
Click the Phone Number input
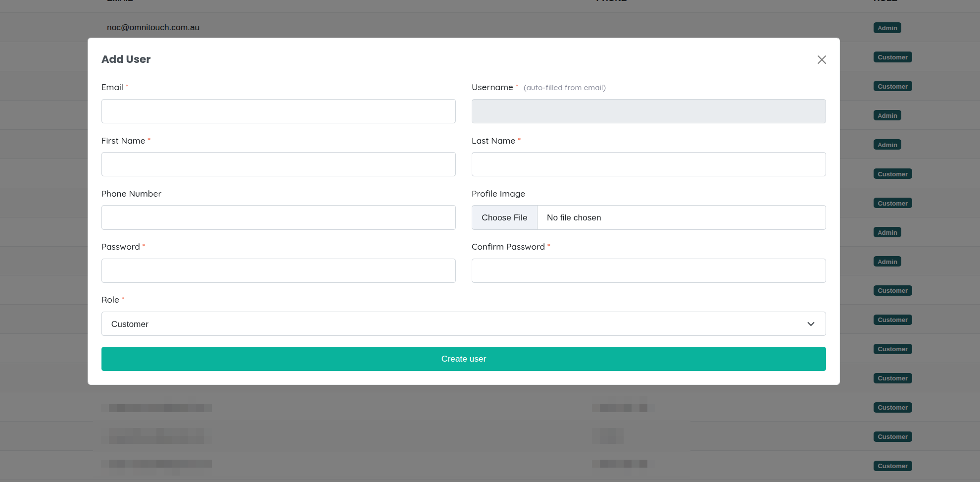tap(278, 217)
